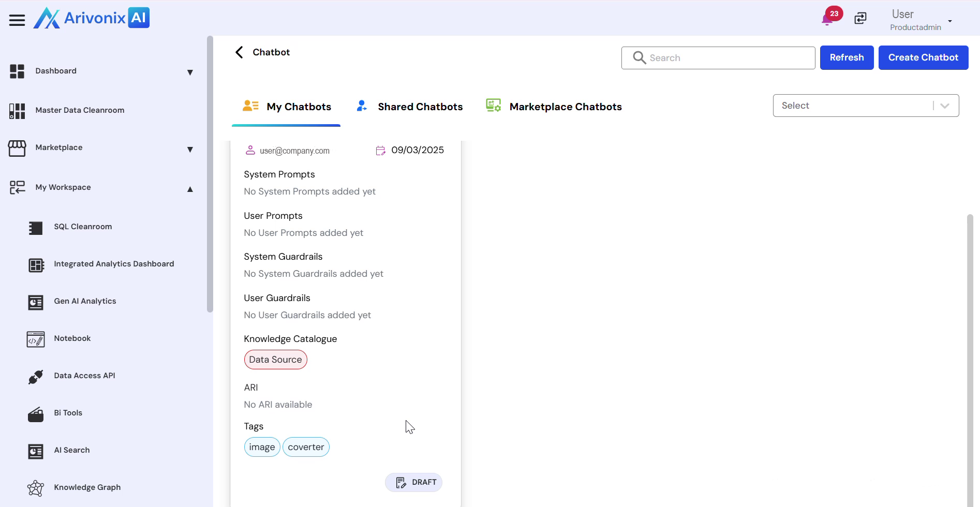
Task: Open SQL Cleanroom from sidebar
Action: click(x=83, y=227)
